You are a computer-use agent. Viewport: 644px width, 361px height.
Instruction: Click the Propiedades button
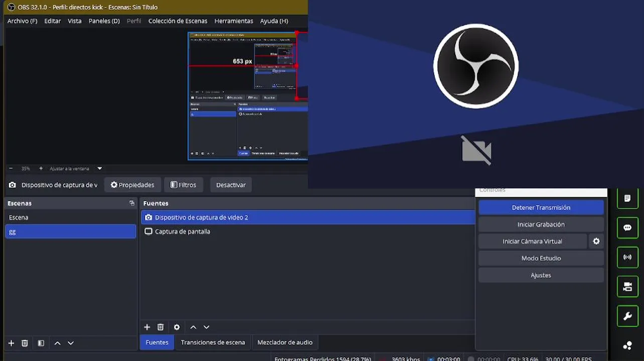click(133, 185)
